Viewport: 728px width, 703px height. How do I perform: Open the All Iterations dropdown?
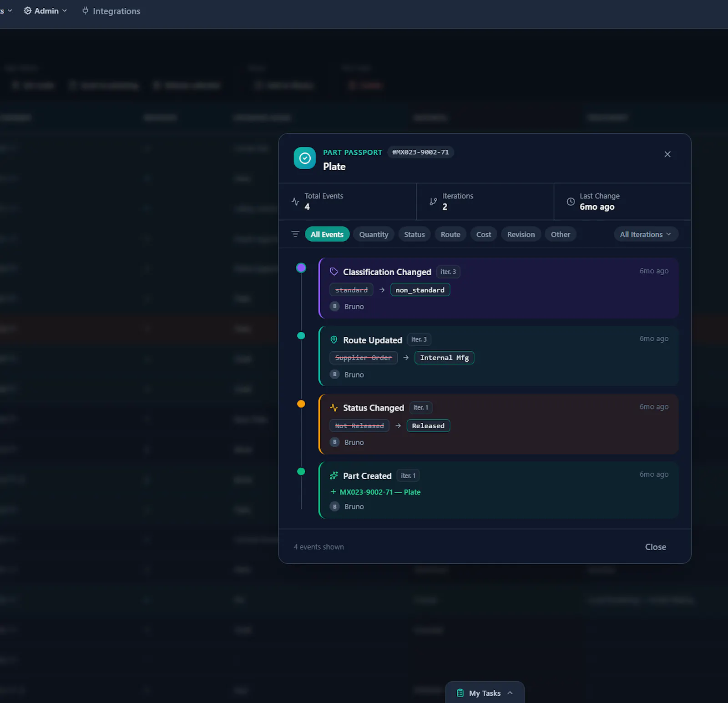(x=646, y=234)
